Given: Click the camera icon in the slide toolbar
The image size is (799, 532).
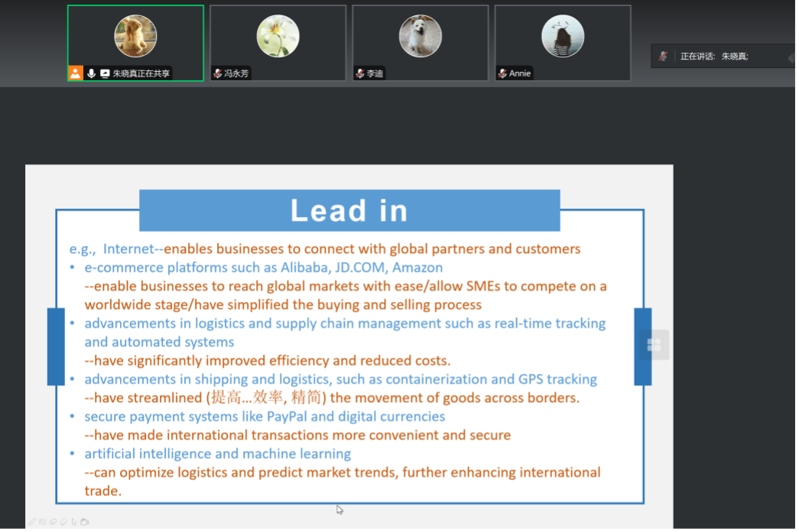Looking at the screenshot, I should pyautogui.click(x=85, y=522).
